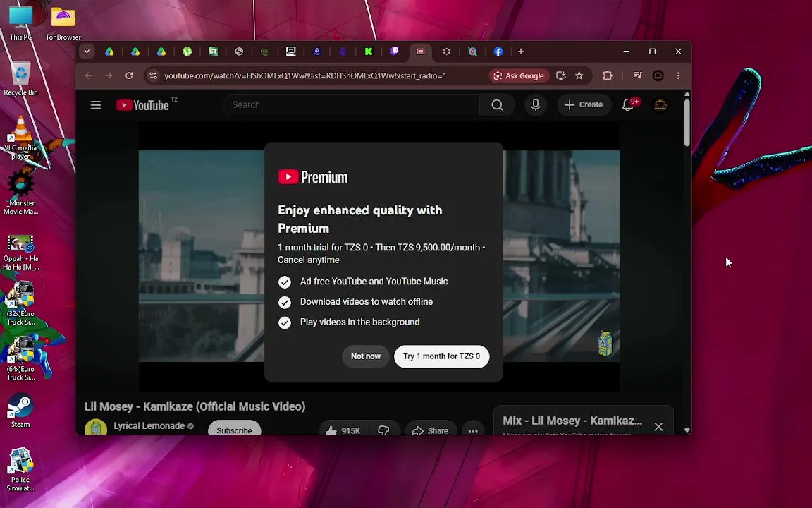Click the YouTube URL in address bar

(305, 75)
